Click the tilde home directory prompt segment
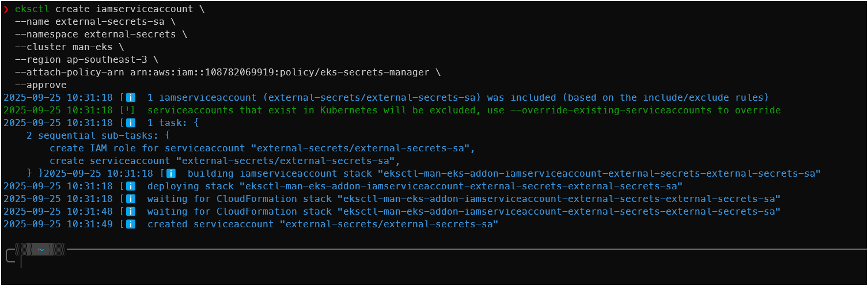The height and width of the screenshot is (286, 868). [40, 250]
